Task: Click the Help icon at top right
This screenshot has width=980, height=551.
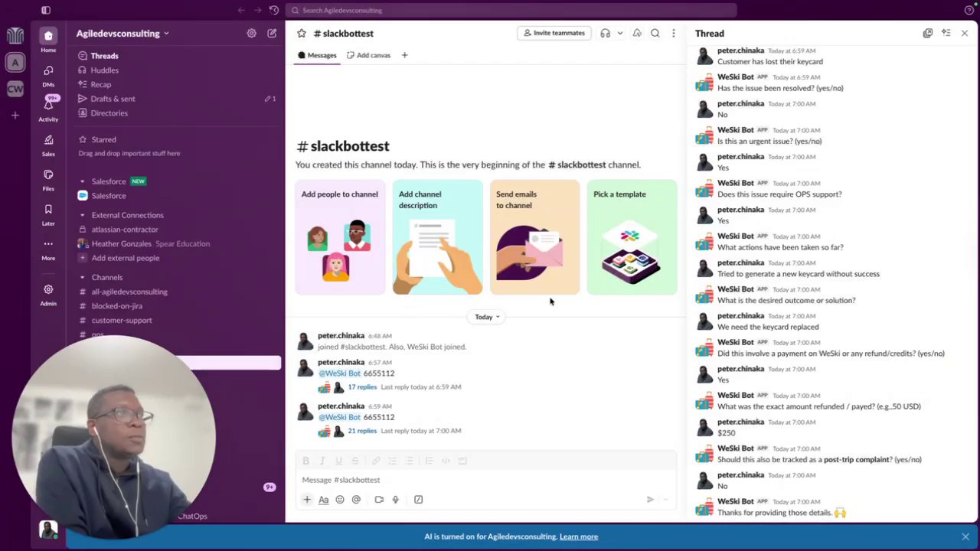Action: [x=969, y=11]
